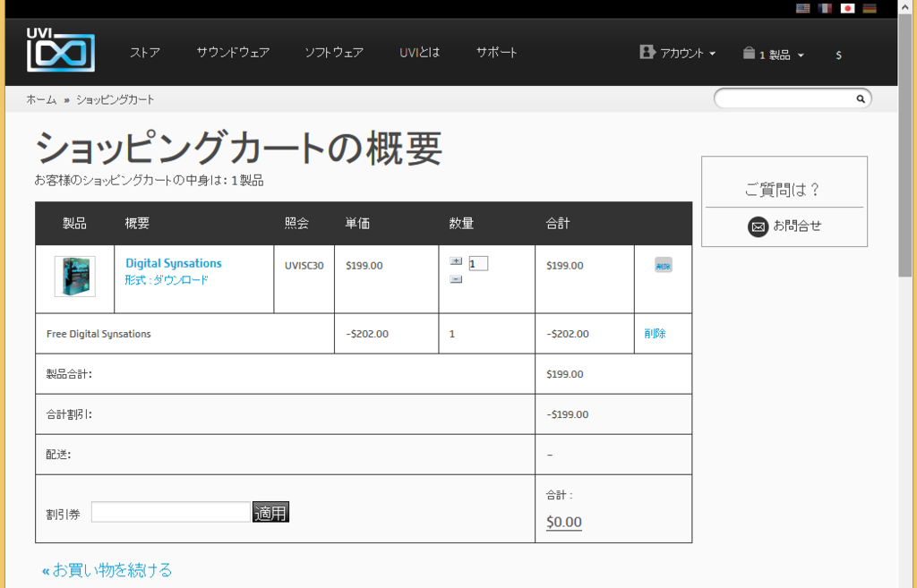Viewport: 917px width, 588px height.
Task: Open the search with the magnifier icon
Action: tap(859, 98)
